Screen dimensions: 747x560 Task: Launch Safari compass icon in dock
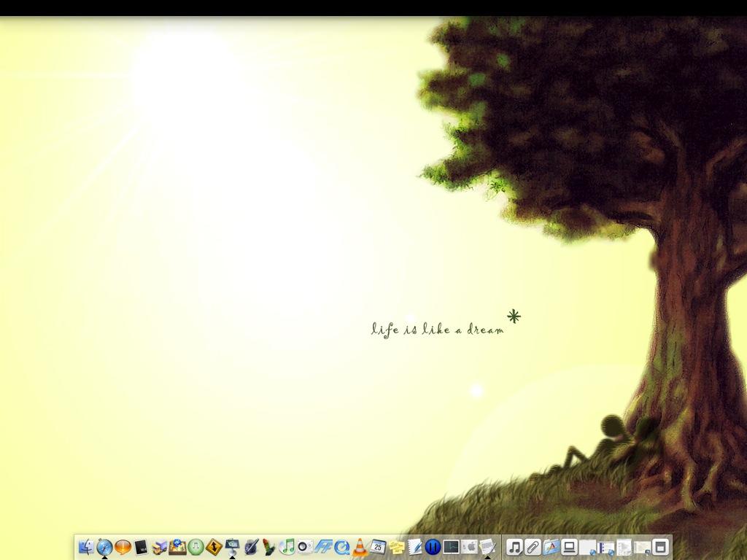pyautogui.click(x=104, y=547)
